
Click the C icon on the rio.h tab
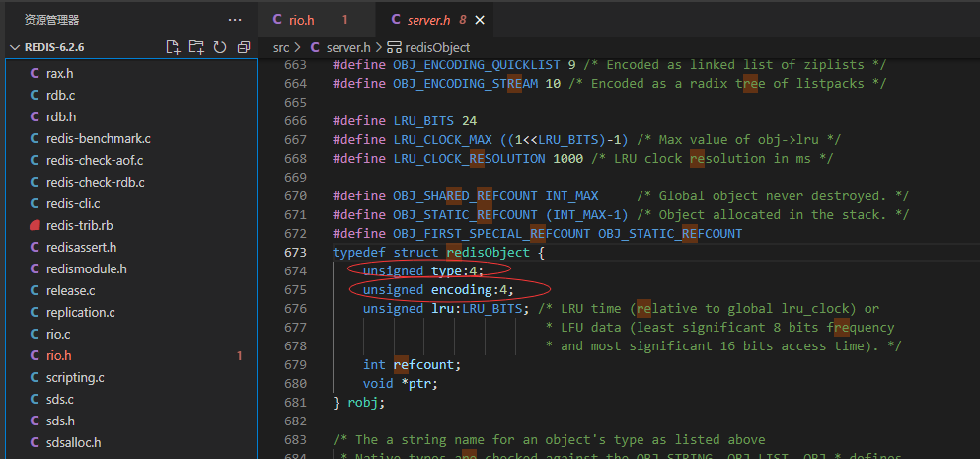click(x=277, y=20)
